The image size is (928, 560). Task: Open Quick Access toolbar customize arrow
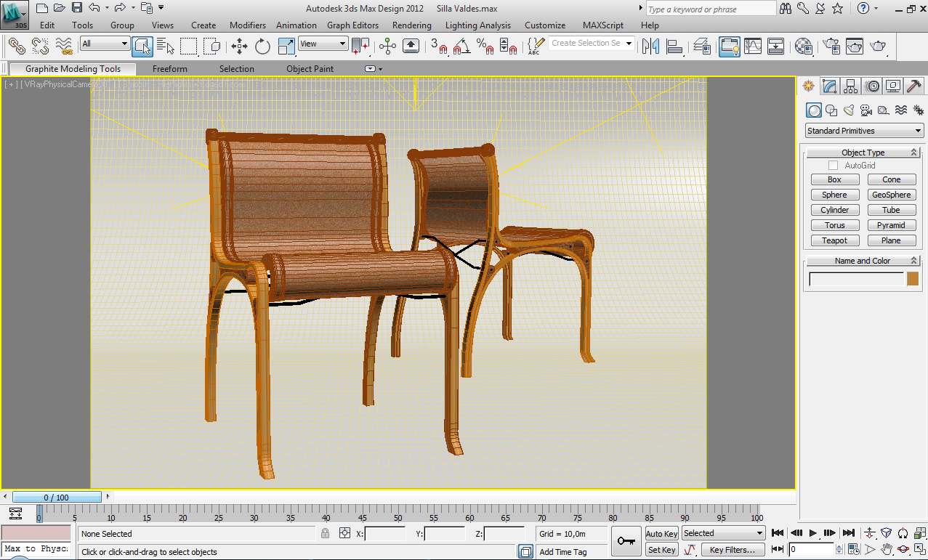pyautogui.click(x=161, y=8)
